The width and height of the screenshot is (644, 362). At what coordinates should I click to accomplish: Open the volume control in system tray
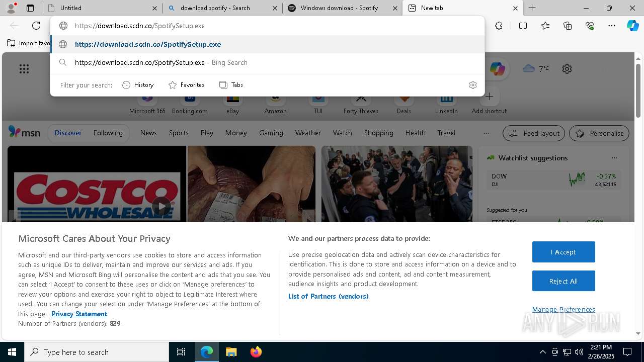[x=579, y=352]
